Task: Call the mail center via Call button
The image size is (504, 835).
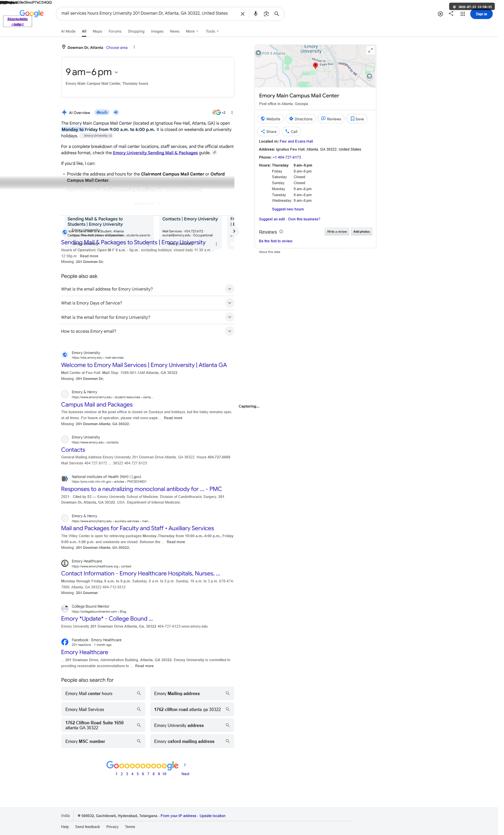Action: (x=291, y=132)
